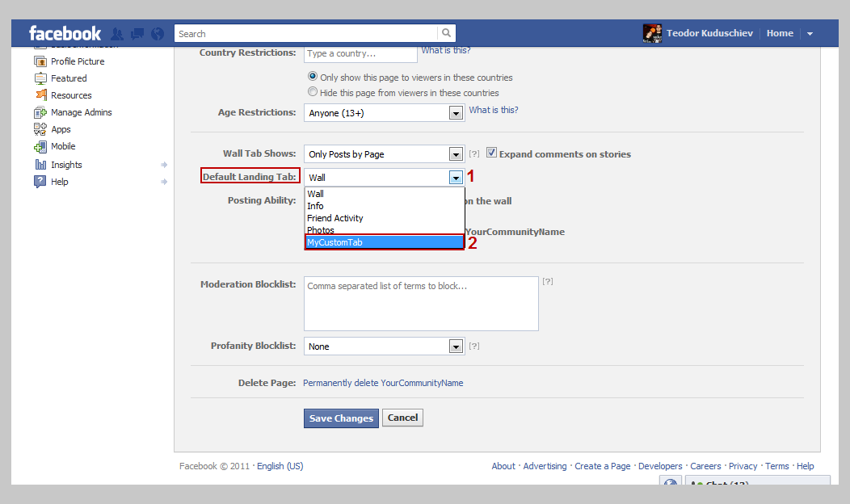Choose Friend Activity from landing tab list
This screenshot has width=850, height=504.
[385, 218]
